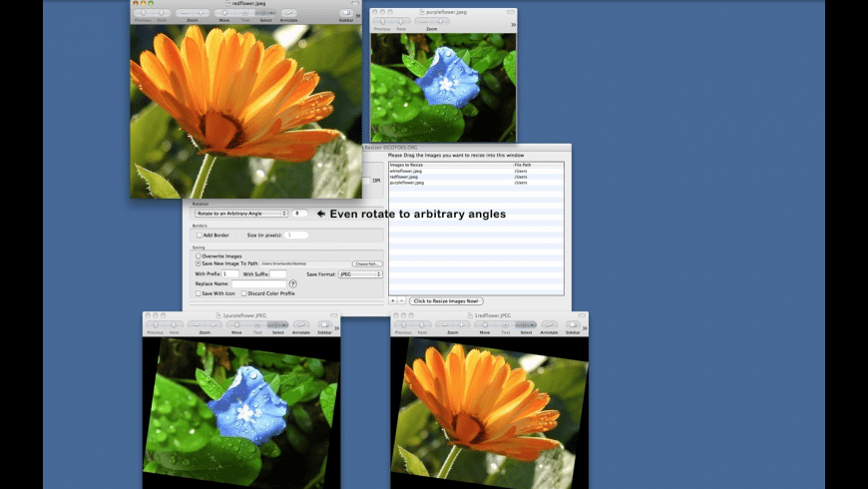Show the Sidebar in 1redflower.JPEG window
This screenshot has height=489, width=868.
point(573,324)
